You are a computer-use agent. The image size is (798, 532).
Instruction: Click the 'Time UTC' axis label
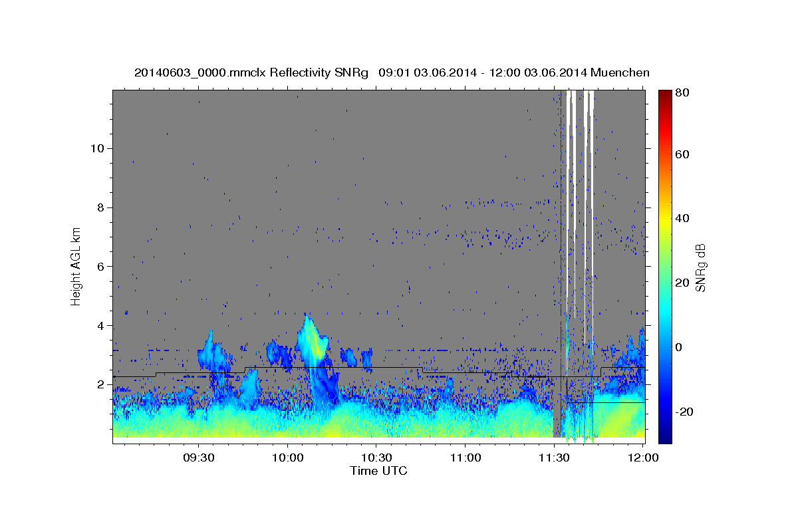(x=378, y=471)
